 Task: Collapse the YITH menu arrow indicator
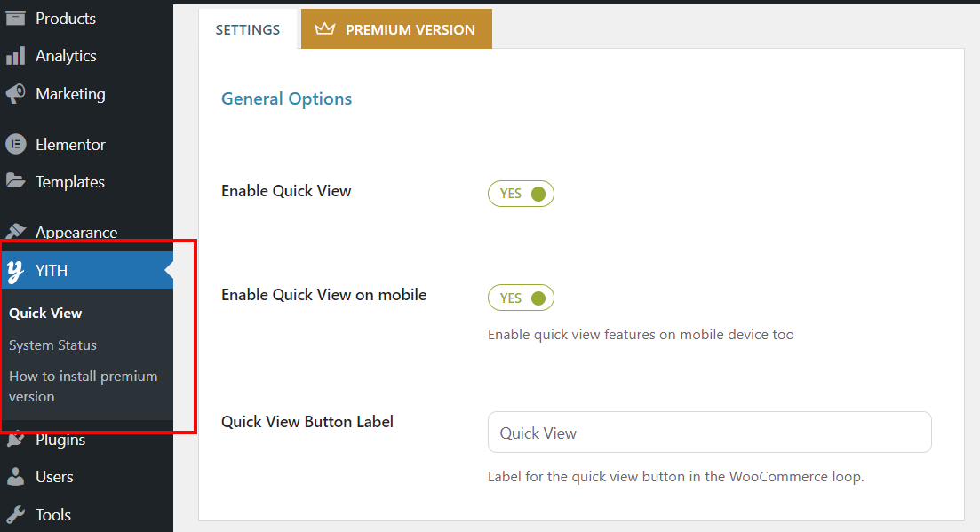tap(169, 270)
